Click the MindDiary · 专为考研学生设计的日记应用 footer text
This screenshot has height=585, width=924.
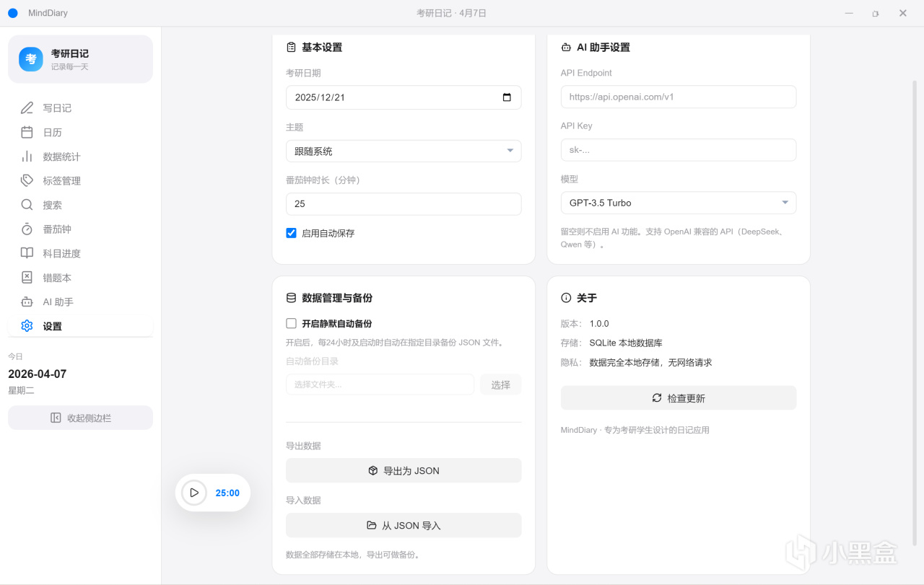[x=635, y=430]
